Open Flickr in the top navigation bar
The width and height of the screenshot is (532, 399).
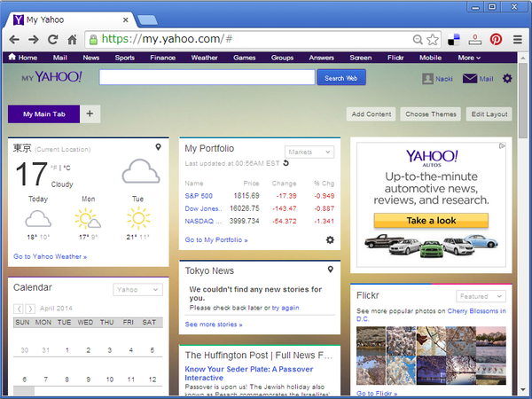point(395,58)
